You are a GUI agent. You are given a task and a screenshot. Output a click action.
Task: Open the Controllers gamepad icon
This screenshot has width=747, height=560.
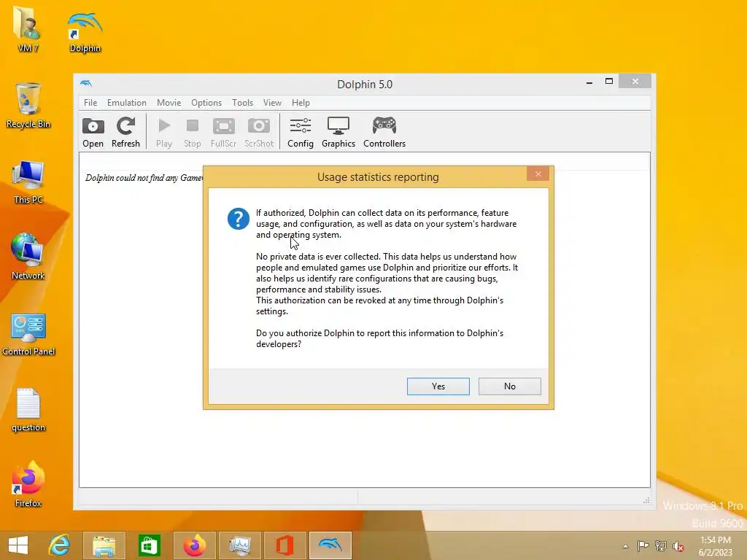point(384,133)
